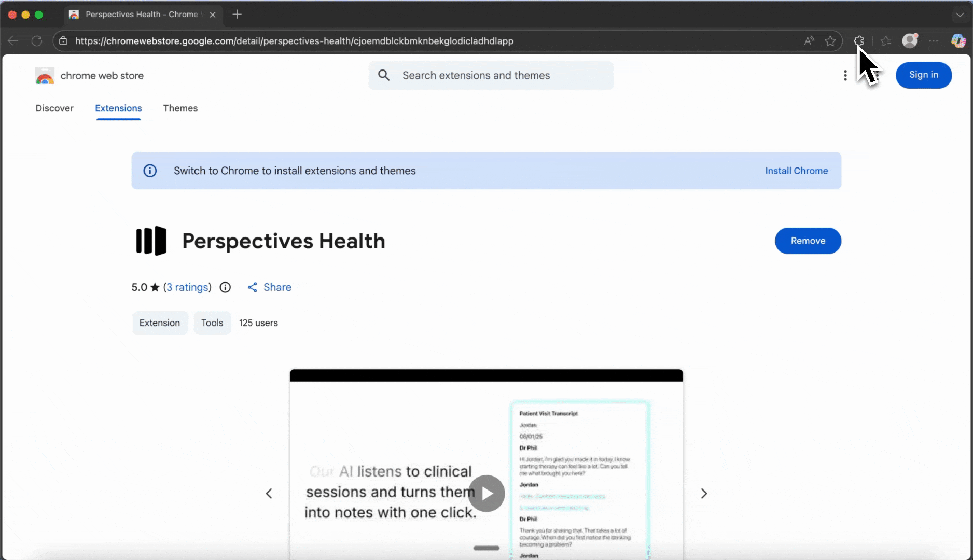Image resolution: width=973 pixels, height=560 pixels.
Task: Open the browser settings ellipsis menu
Action: (934, 41)
